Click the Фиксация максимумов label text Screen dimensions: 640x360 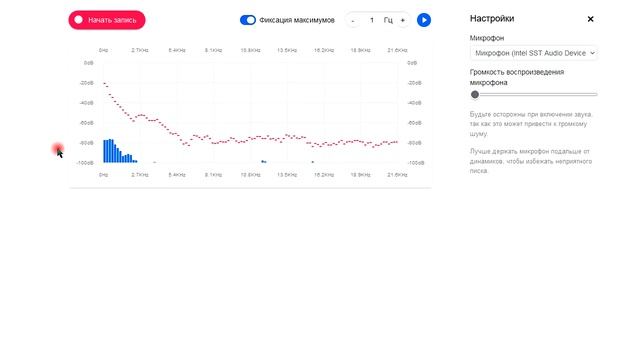tap(297, 20)
